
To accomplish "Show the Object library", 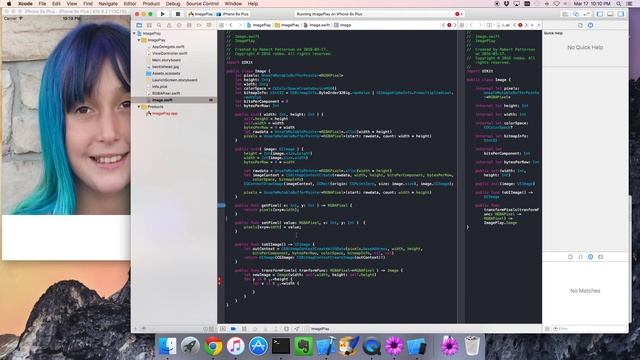I will [590, 257].
